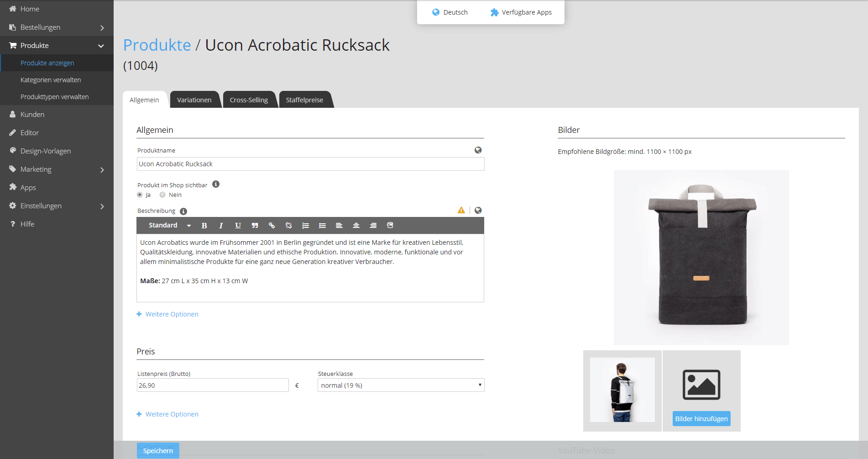Go to Produkte breadcrumb link
The width and height of the screenshot is (868, 459).
pos(157,45)
